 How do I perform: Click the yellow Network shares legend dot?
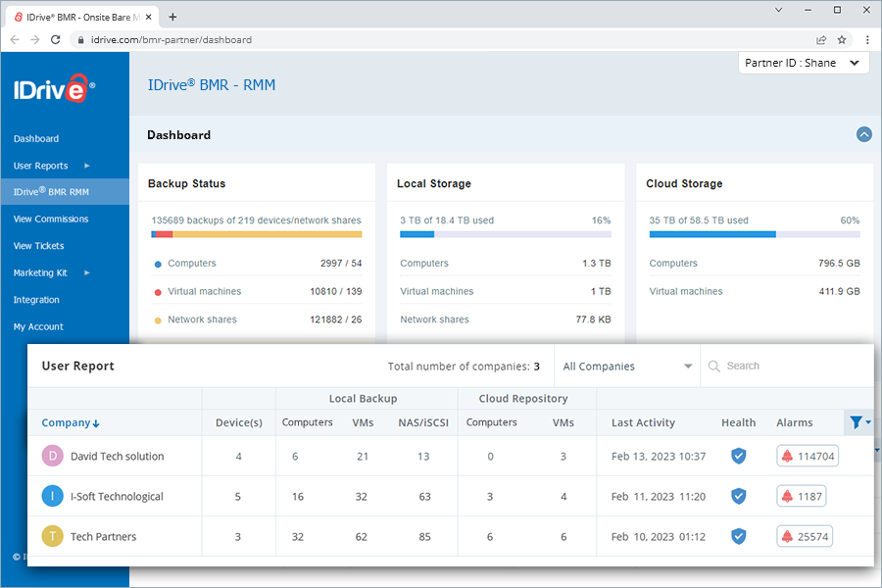[158, 320]
